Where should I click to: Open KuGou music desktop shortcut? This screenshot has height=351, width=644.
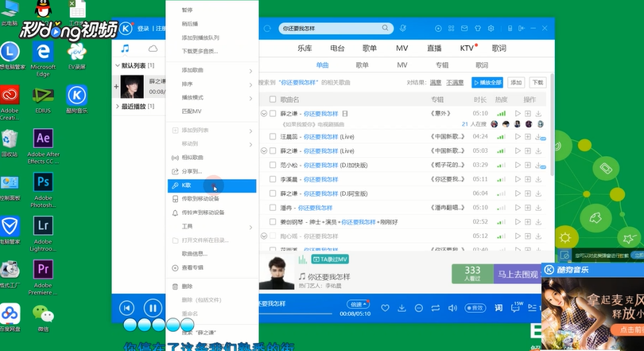pos(77,99)
